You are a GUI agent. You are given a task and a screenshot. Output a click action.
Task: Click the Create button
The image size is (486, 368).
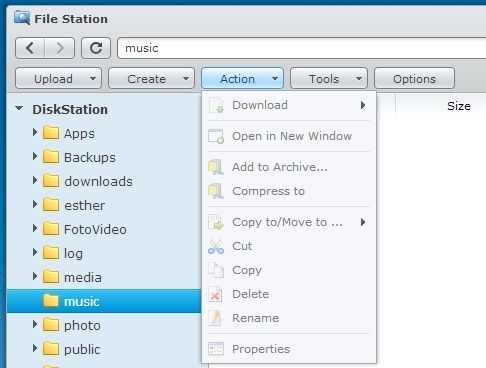coord(151,79)
